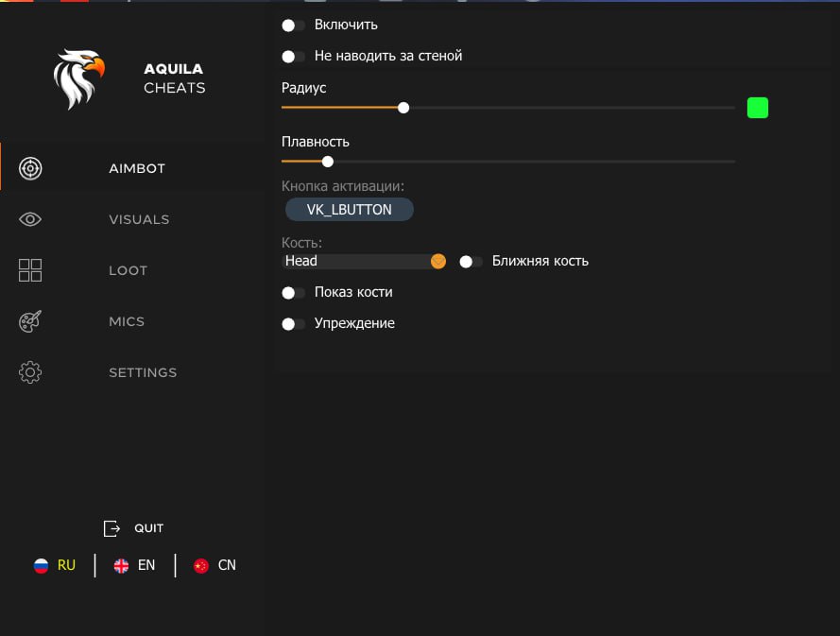
Task: Toggle the Ближняя кость switch
Action: click(x=471, y=261)
